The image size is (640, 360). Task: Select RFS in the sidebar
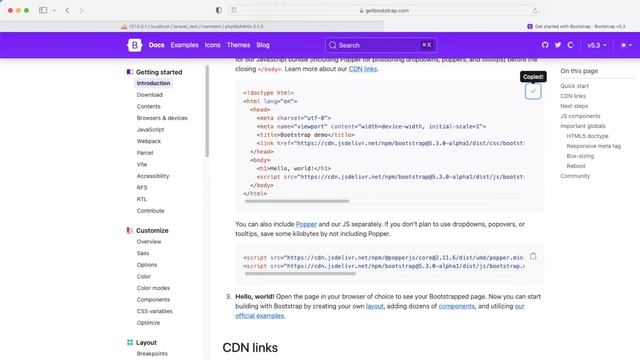(x=142, y=188)
